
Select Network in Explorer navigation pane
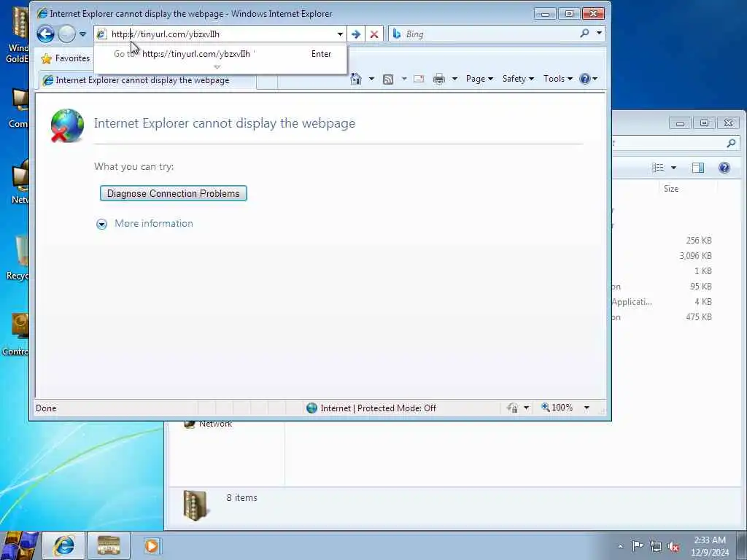pos(215,424)
